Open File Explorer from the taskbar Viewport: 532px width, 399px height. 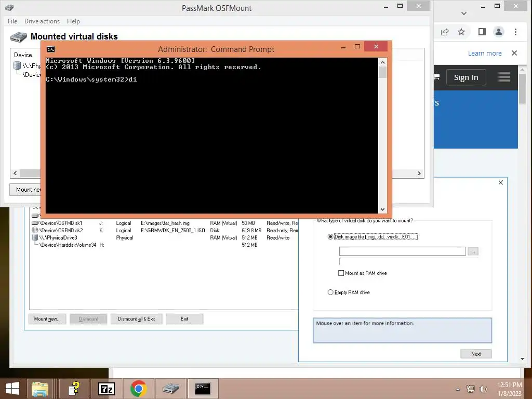(40, 389)
